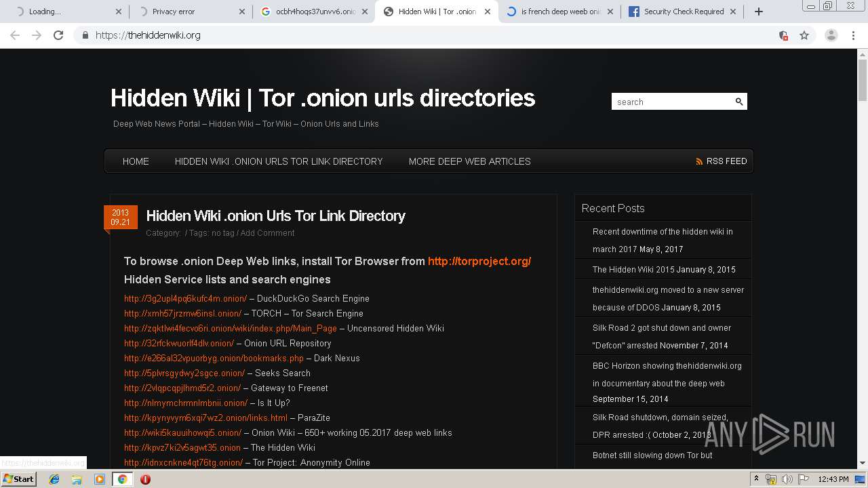Open The Hidden Wiki 2015 post
This screenshot has height=488, width=868.
pos(633,269)
